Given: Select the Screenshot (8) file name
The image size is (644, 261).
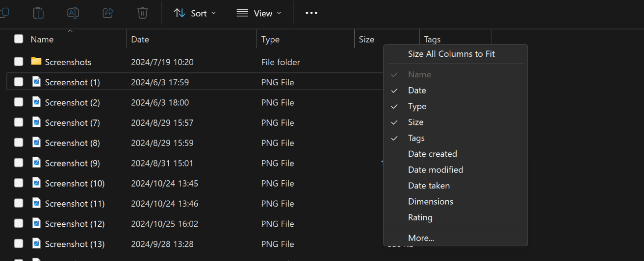Looking at the screenshot, I should 73,143.
